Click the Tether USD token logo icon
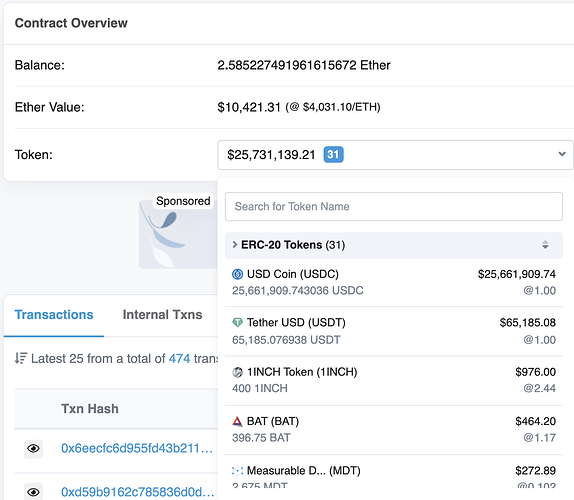574x500 pixels. (238, 322)
